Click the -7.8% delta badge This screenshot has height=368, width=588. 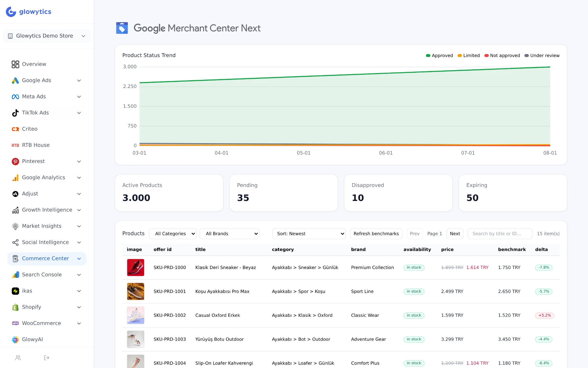544,268
